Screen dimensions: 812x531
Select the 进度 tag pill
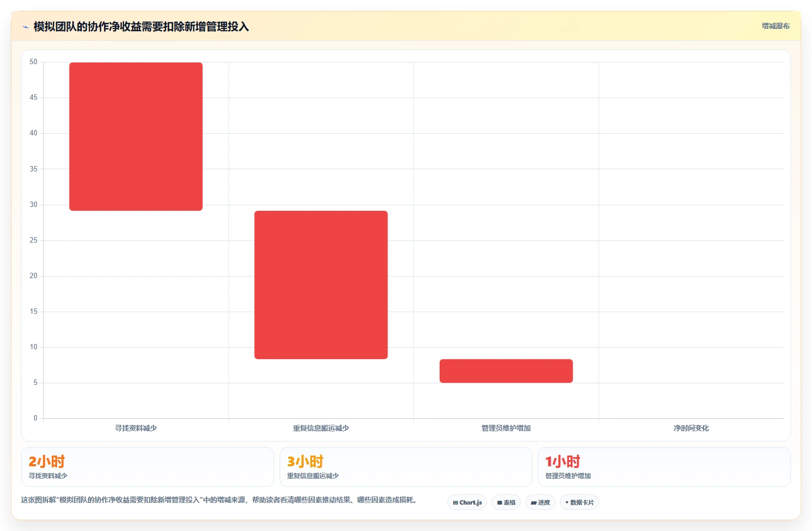[x=540, y=502]
